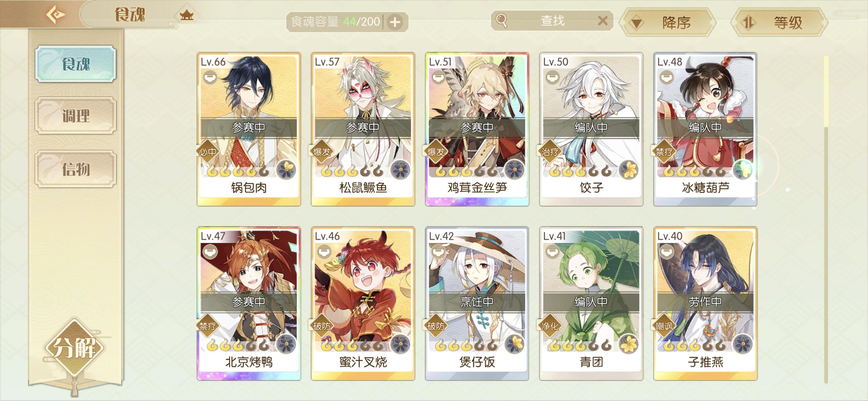The image size is (868, 401).
Task: Go back using the arrow icon
Action: 56,15
